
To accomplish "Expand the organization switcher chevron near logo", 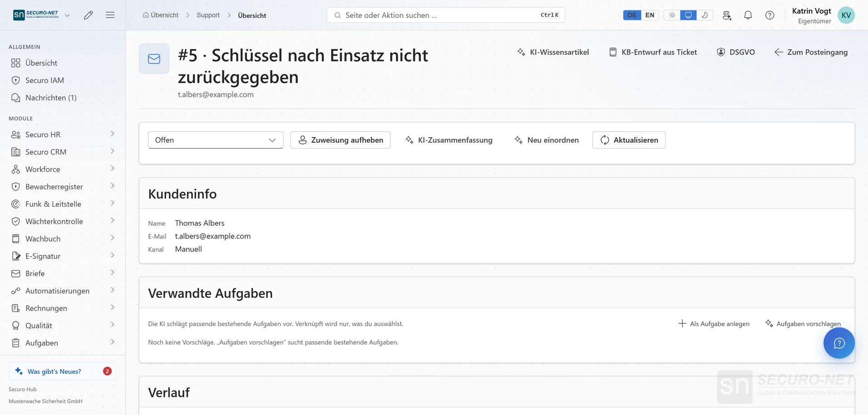I will coord(67,15).
